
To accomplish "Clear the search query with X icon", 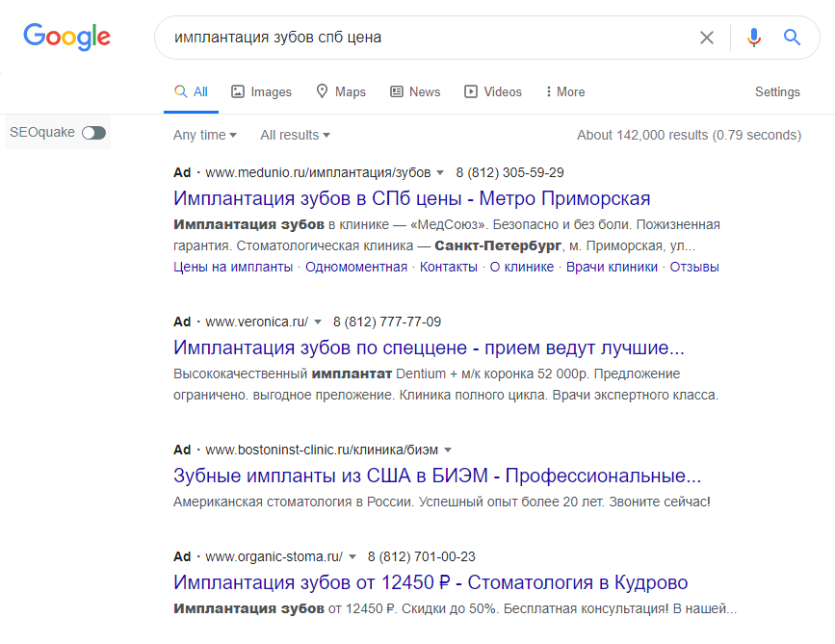I will coord(707,38).
